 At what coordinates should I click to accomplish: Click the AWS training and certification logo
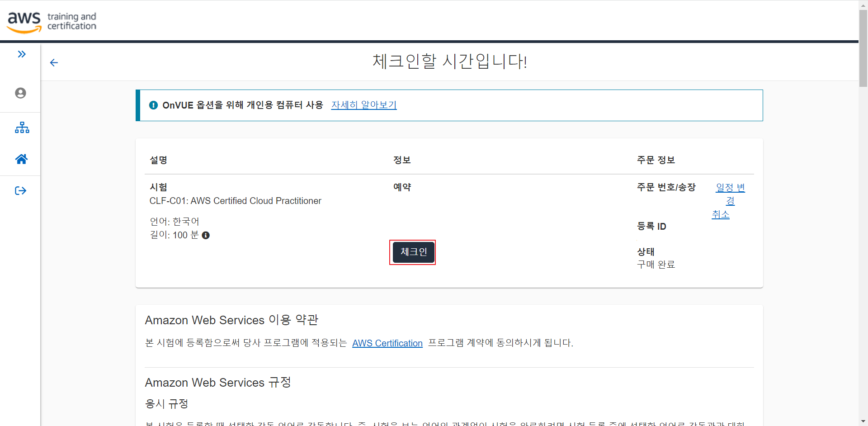pyautogui.click(x=52, y=22)
